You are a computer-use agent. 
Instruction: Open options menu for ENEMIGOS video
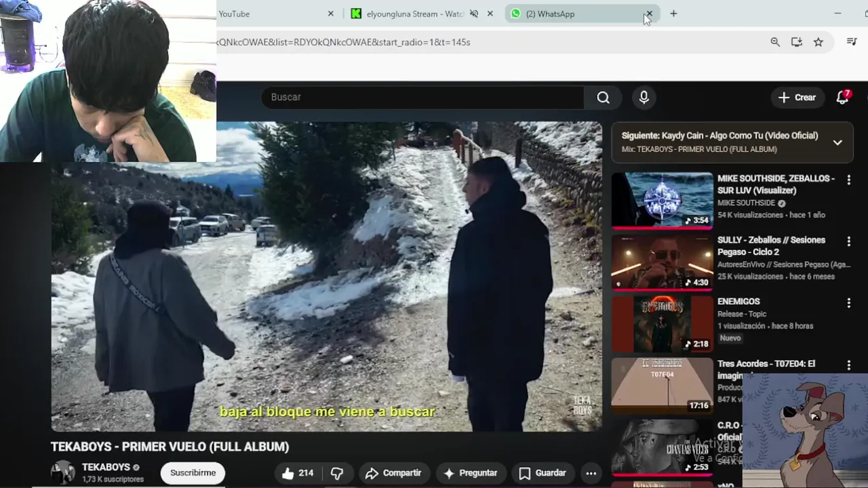click(848, 303)
